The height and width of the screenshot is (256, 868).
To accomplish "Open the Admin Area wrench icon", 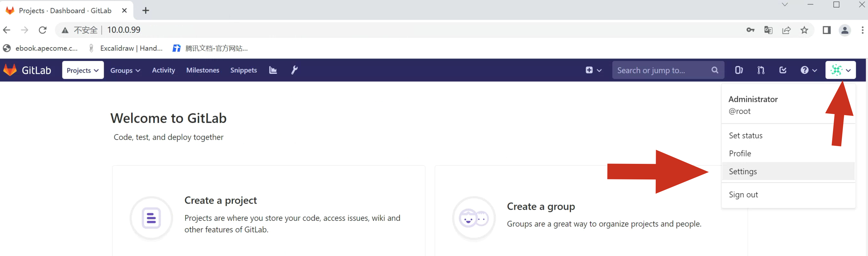I will pos(294,70).
